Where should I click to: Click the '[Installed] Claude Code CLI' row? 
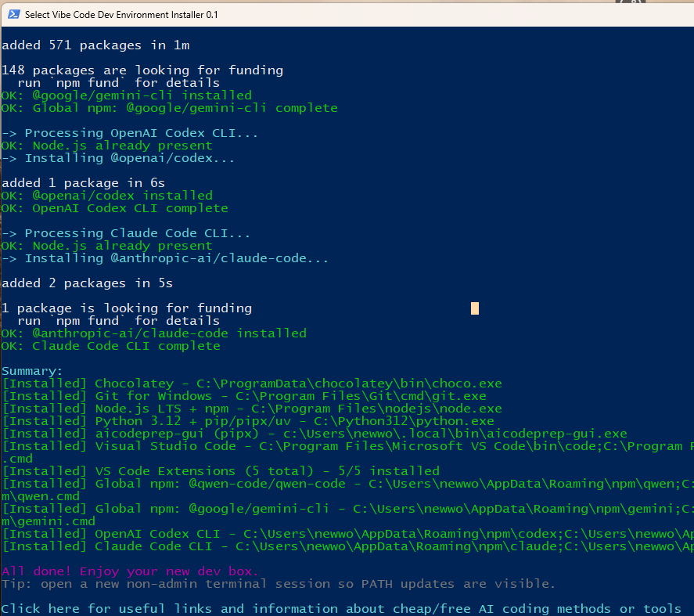347,546
